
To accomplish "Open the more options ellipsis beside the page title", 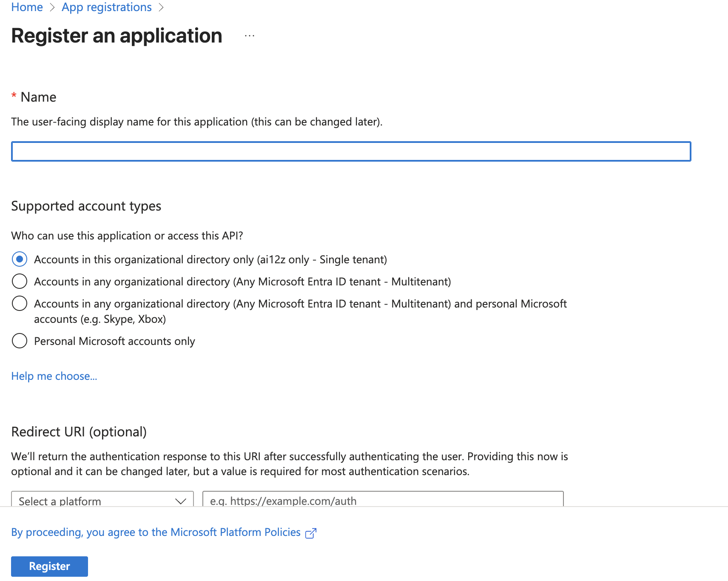I will coord(249,36).
